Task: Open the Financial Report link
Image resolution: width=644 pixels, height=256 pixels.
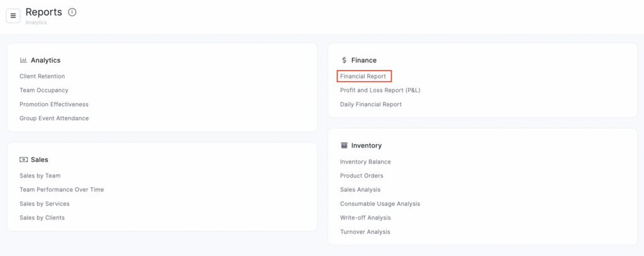Action: click(364, 76)
